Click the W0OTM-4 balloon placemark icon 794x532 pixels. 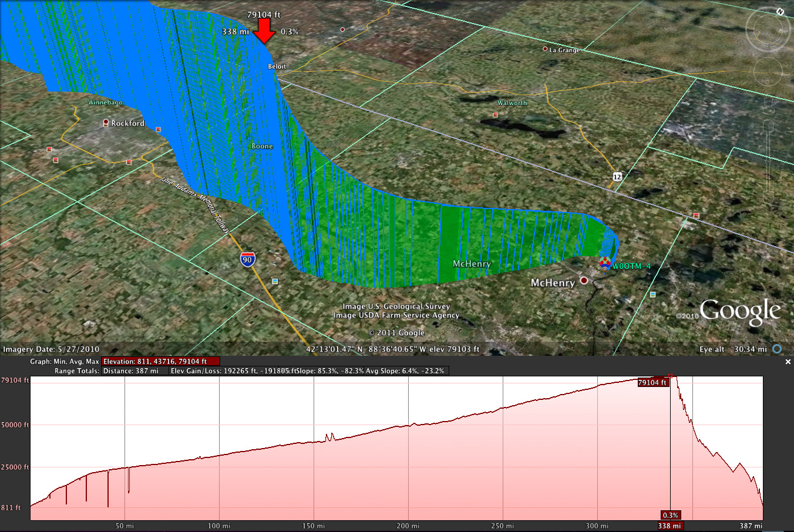pos(604,264)
